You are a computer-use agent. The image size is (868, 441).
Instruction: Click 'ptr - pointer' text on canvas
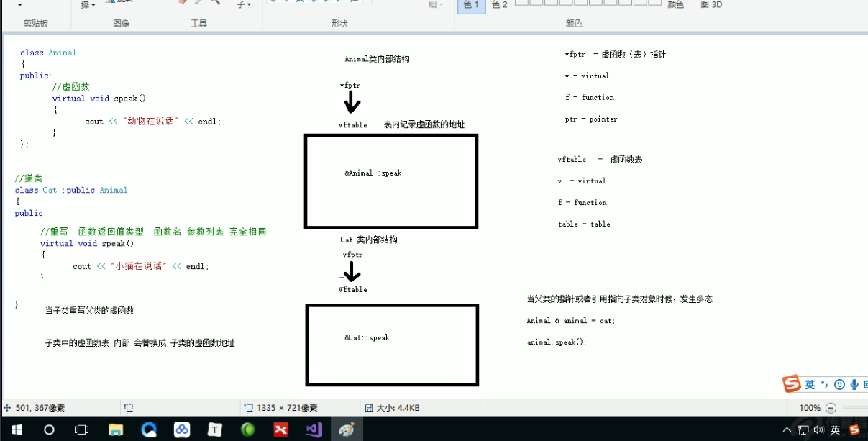click(x=591, y=119)
